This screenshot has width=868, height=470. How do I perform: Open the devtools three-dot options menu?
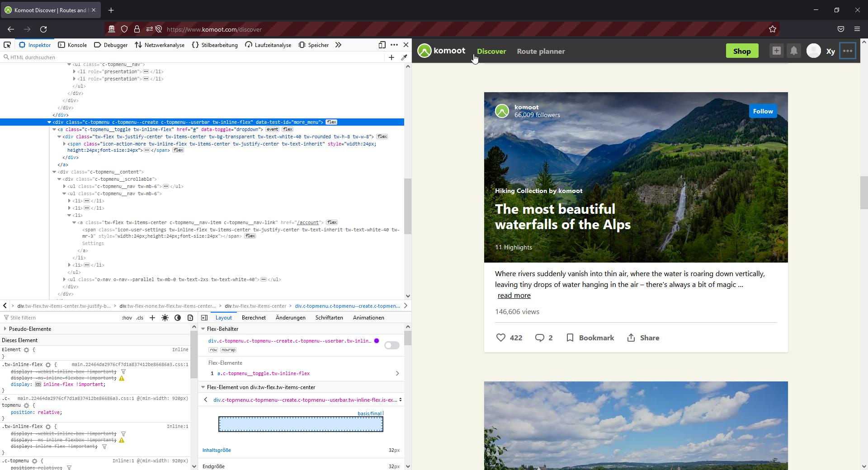394,45
